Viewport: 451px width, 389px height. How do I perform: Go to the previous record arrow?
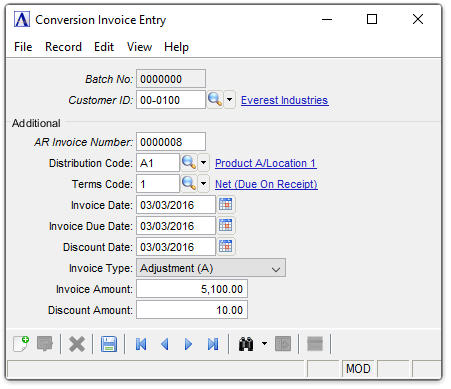[165, 344]
